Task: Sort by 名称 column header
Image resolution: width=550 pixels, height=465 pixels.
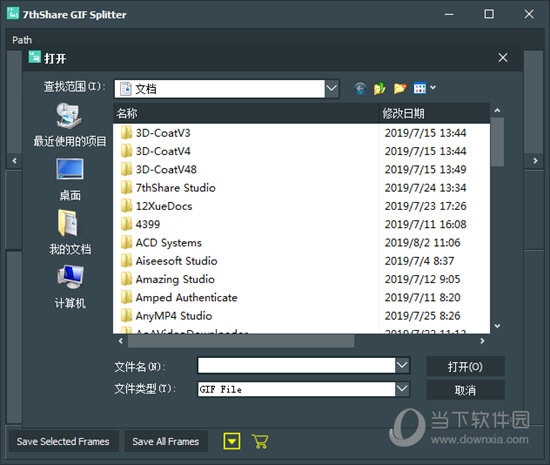Action: pyautogui.click(x=246, y=113)
